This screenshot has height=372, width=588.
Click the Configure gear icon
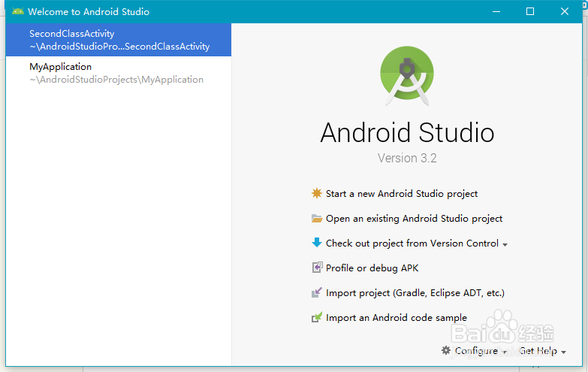point(446,350)
